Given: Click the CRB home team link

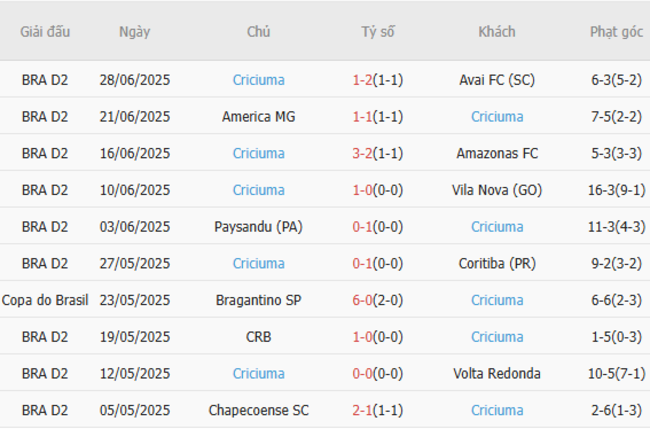Looking at the screenshot, I should 259,337.
